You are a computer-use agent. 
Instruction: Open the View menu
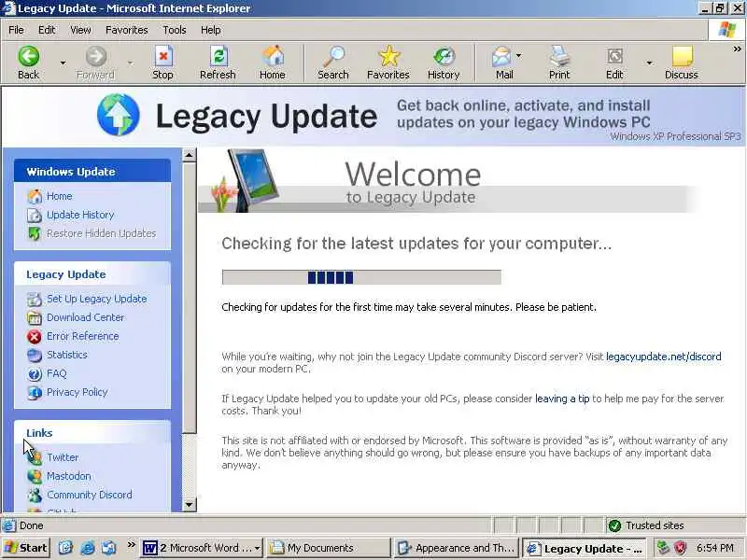80,30
